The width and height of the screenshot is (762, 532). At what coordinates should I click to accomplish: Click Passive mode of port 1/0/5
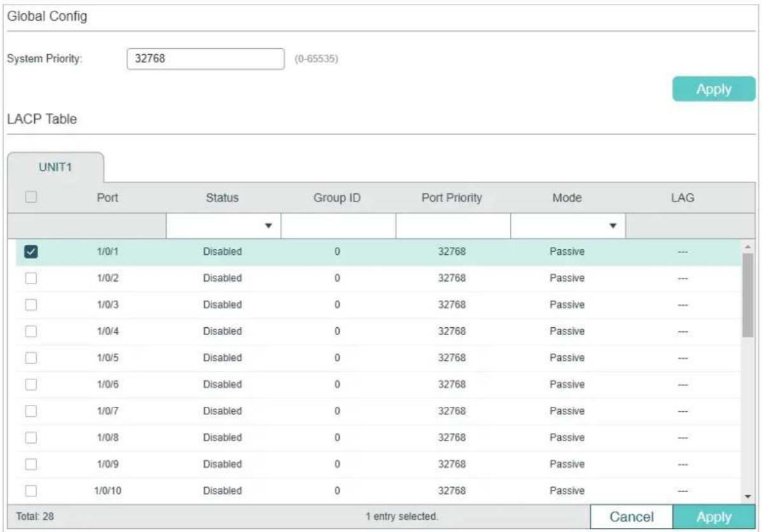tap(567, 358)
